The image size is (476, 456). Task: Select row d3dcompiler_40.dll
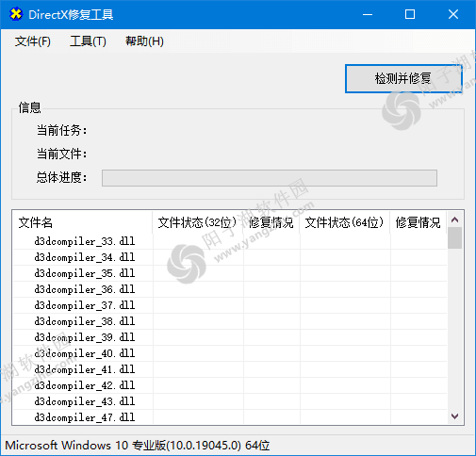[x=230, y=353]
